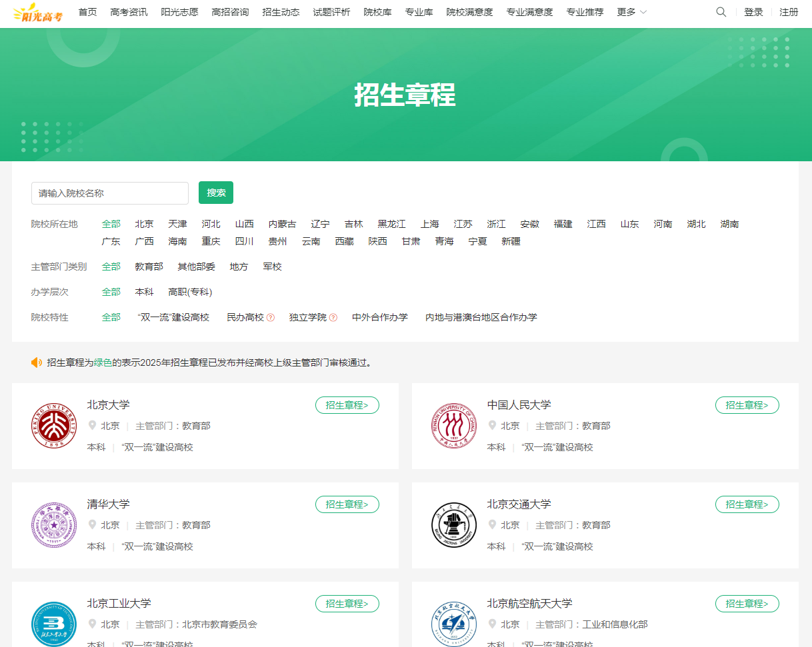Click the question icon beside 民办高校
This screenshot has width=812, height=647.
click(271, 318)
